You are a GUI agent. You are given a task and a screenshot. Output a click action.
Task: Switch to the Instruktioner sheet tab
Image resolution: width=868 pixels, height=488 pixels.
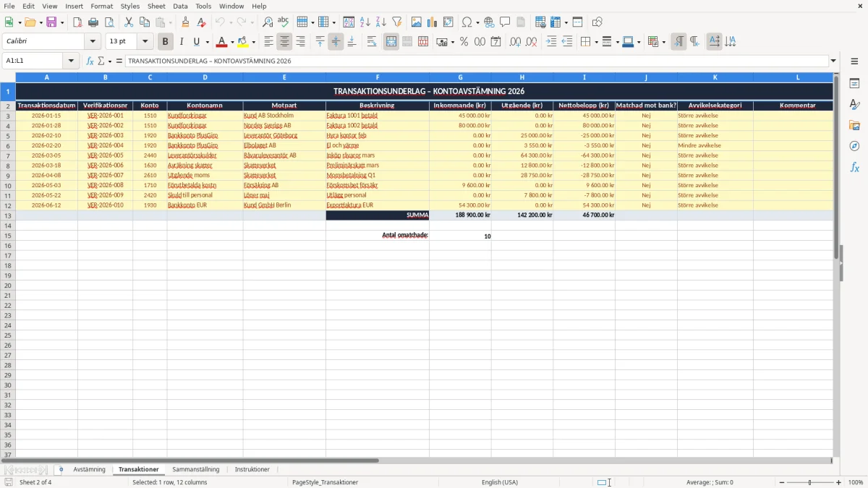[x=252, y=469]
